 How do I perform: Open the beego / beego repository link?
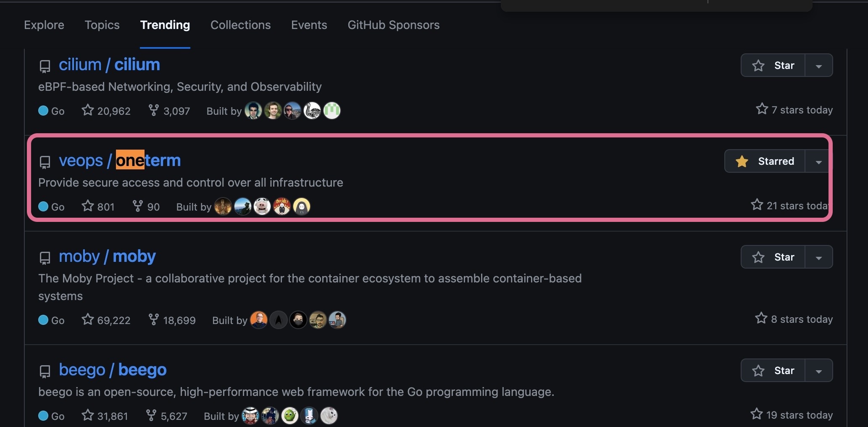coord(113,370)
